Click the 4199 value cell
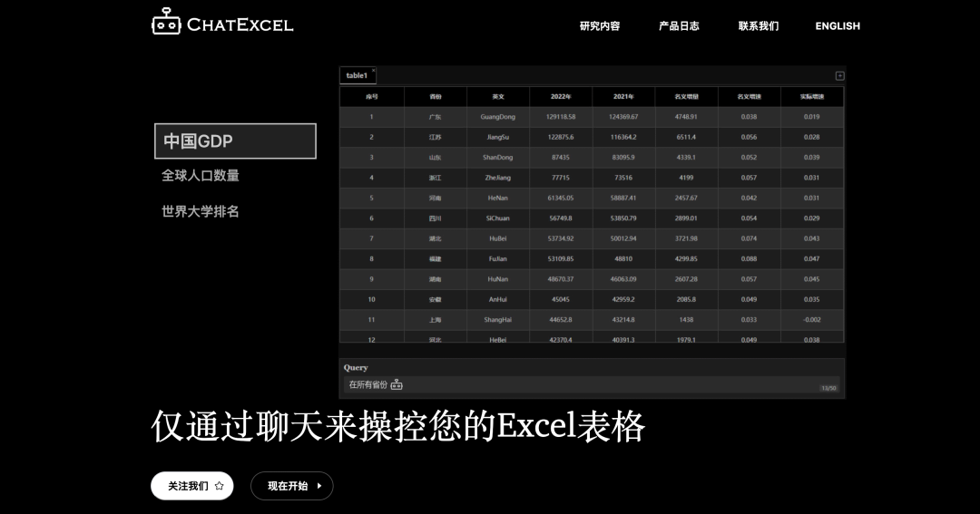980x514 pixels. pos(686,178)
